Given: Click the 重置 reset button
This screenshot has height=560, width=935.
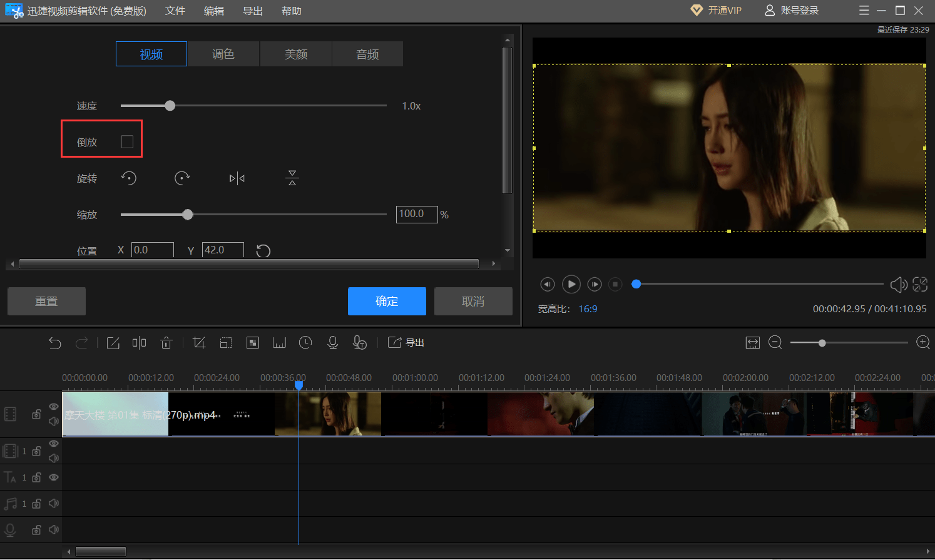Looking at the screenshot, I should click(46, 301).
